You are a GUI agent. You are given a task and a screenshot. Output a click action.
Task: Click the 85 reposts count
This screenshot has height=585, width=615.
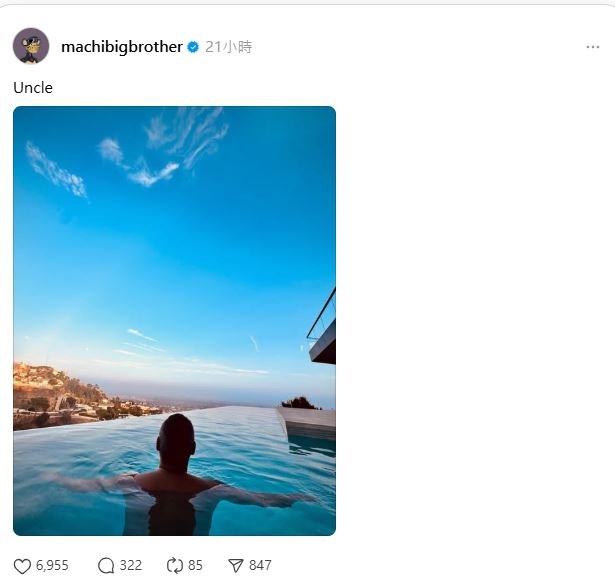[195, 565]
